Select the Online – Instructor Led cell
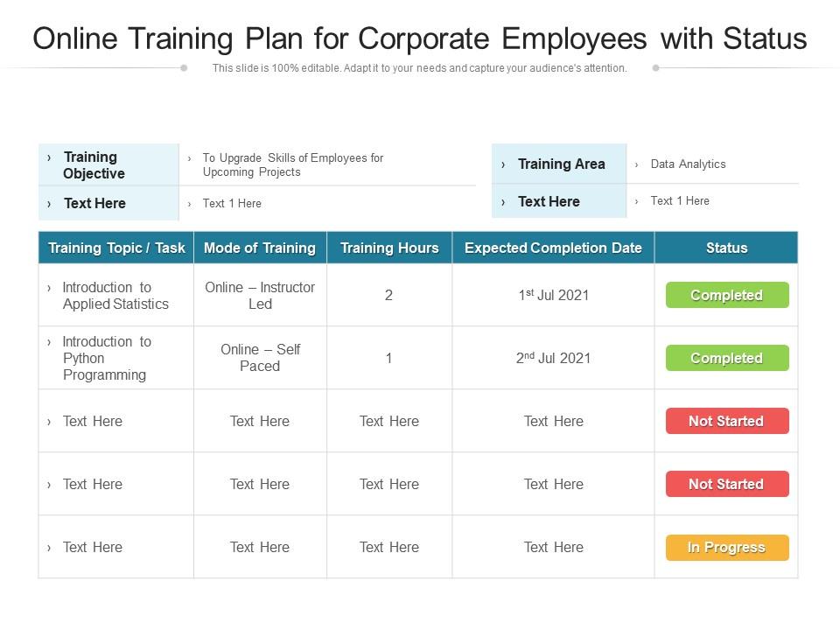Screen dimensions: 840x630 tap(260, 296)
